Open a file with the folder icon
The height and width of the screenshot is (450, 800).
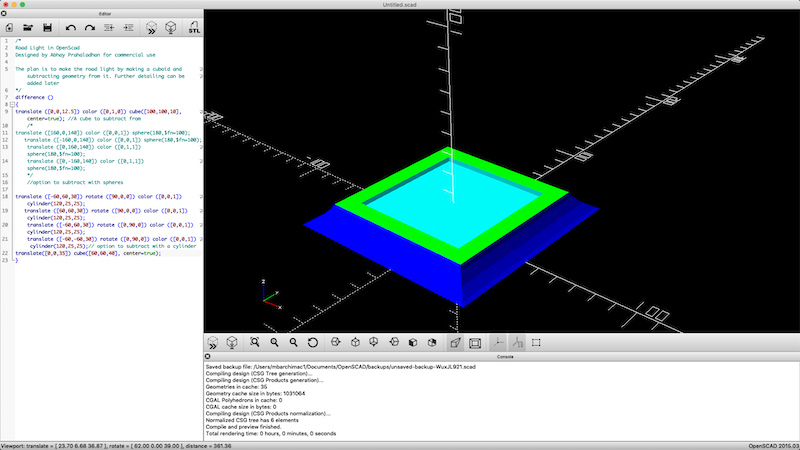click(x=28, y=28)
